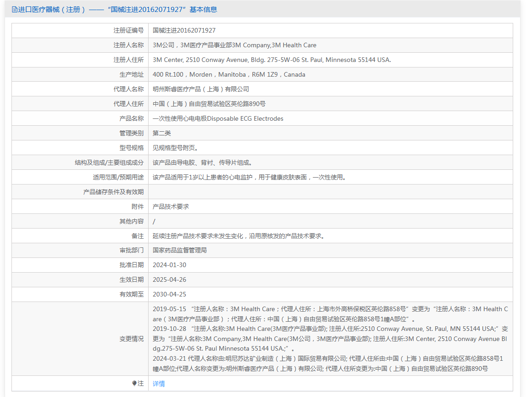Select the 注册人名称 row label
Screen dimensions: 532x397
tap(128, 45)
